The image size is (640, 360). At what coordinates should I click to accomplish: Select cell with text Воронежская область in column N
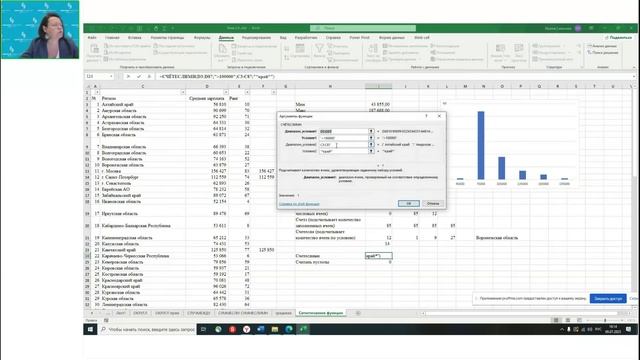pyautogui.click(x=497, y=238)
